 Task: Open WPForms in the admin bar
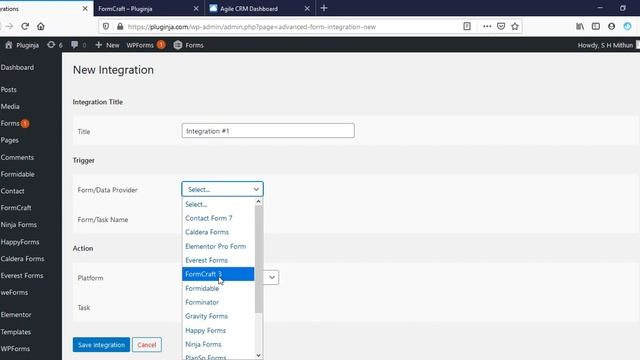point(145,45)
